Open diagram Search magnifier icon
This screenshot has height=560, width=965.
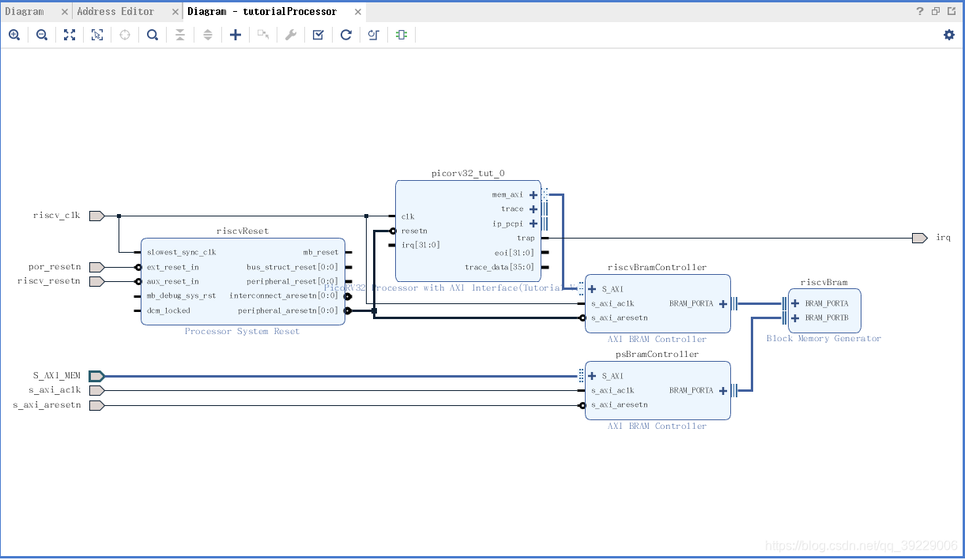(x=153, y=35)
